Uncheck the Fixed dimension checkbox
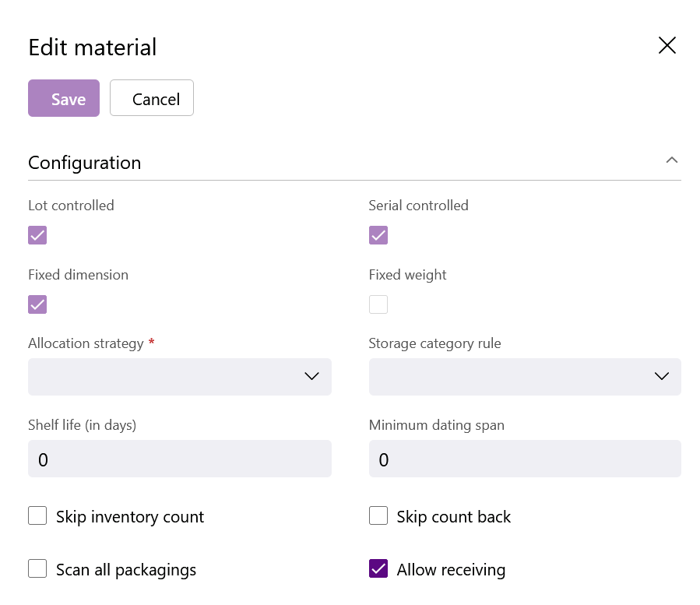700x605 pixels. (37, 304)
